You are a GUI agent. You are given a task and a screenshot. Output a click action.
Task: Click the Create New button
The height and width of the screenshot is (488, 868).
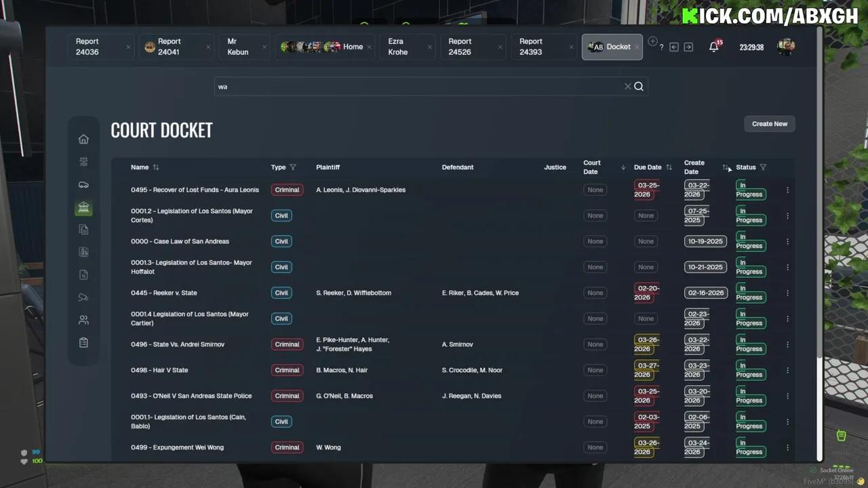point(770,124)
